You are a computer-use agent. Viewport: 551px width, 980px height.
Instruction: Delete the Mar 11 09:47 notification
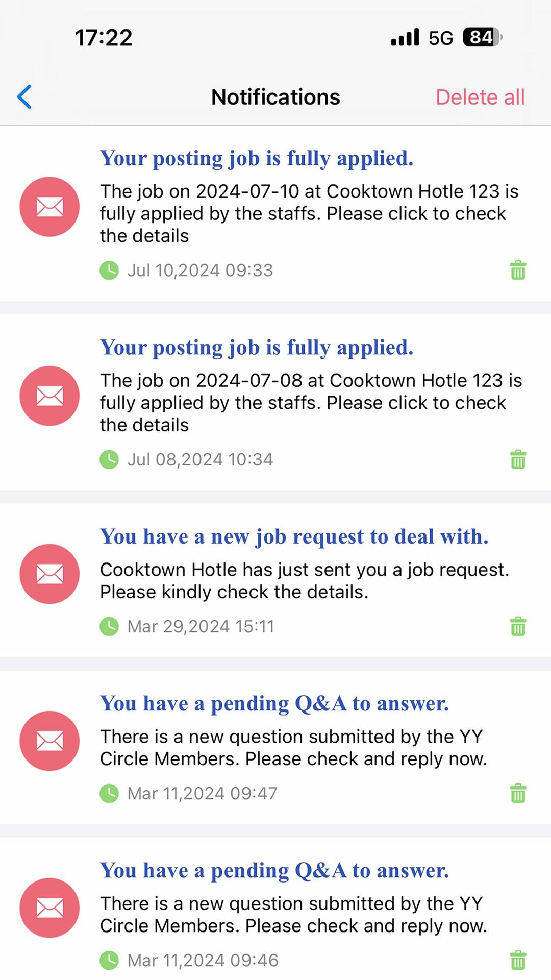tap(518, 793)
